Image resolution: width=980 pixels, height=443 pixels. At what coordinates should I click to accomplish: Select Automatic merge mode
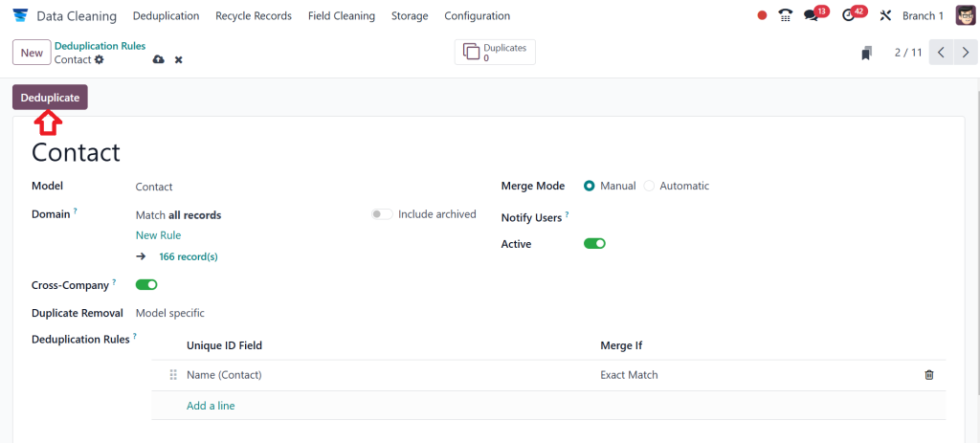649,187
